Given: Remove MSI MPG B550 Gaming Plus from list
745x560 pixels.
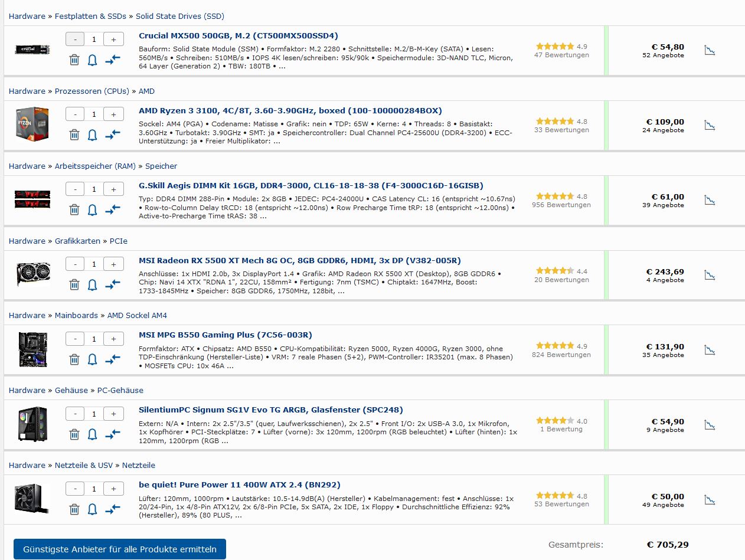Looking at the screenshot, I should coord(74,359).
